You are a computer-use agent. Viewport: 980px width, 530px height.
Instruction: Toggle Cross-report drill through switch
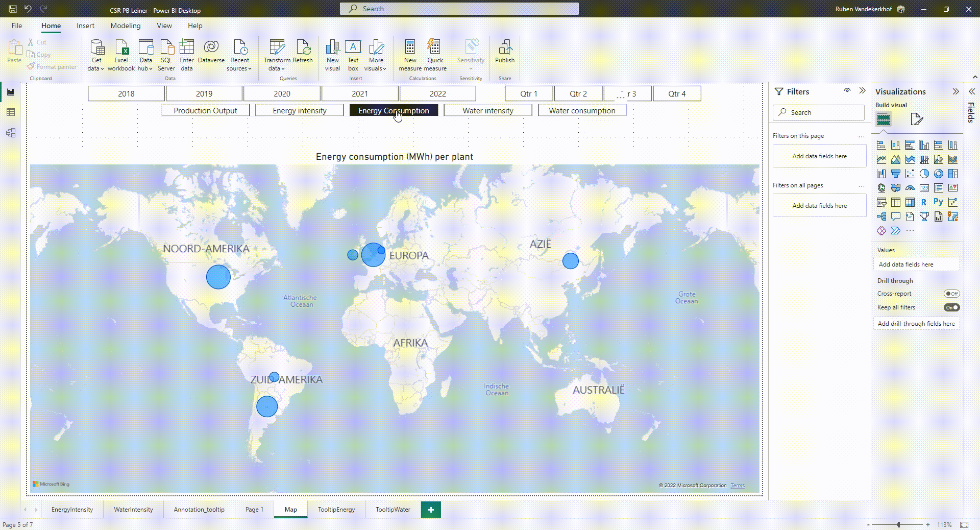tap(952, 294)
